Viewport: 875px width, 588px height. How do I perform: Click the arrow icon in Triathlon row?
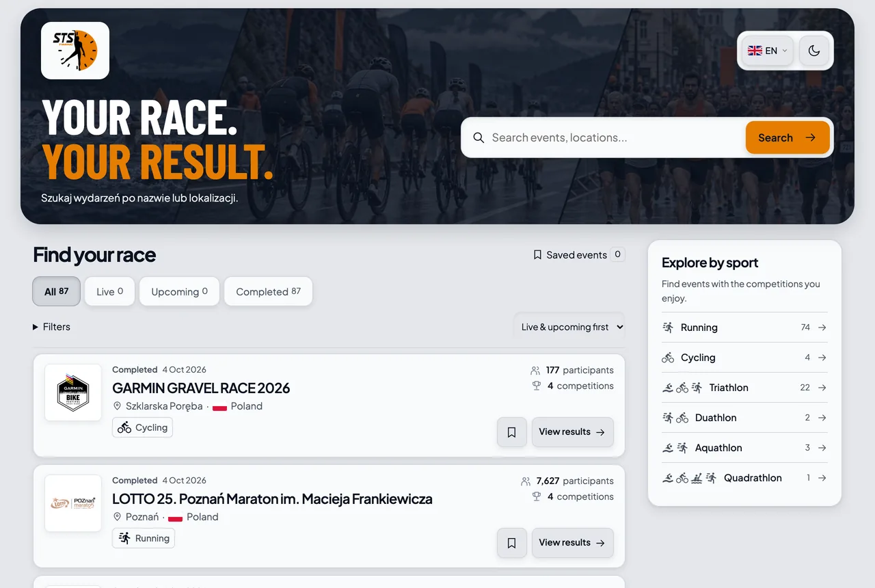coord(822,388)
